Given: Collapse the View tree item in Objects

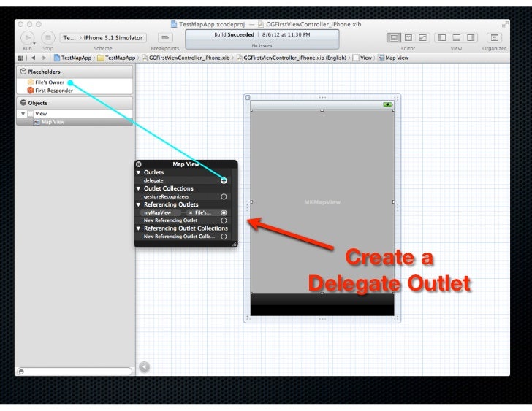Looking at the screenshot, I should (x=22, y=114).
